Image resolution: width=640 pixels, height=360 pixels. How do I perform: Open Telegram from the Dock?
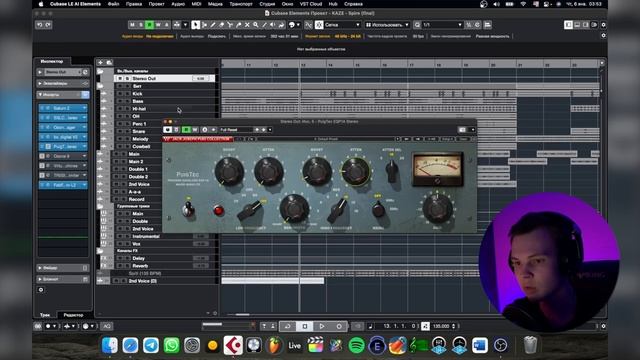151,345
